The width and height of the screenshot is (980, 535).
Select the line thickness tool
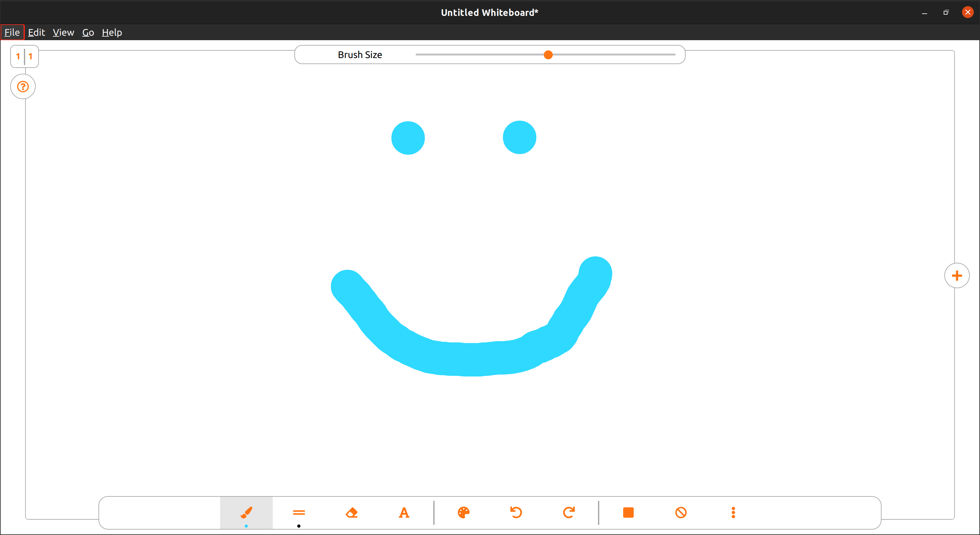(x=299, y=513)
